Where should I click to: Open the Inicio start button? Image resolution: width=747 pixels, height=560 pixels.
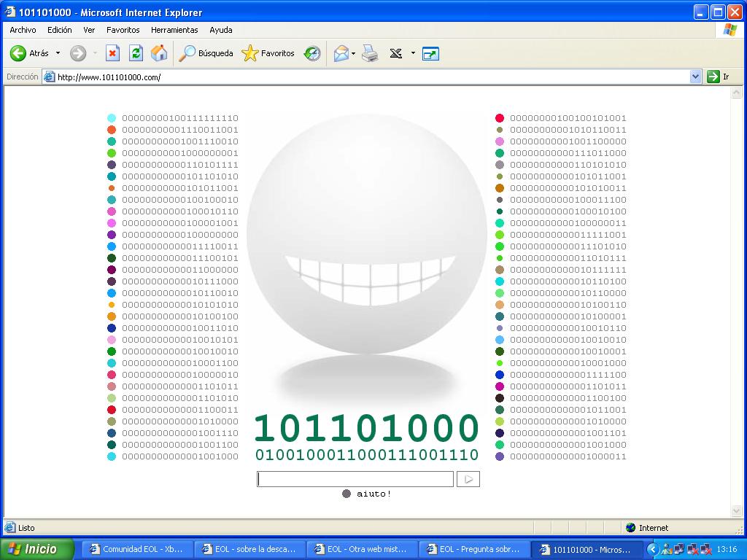36,549
